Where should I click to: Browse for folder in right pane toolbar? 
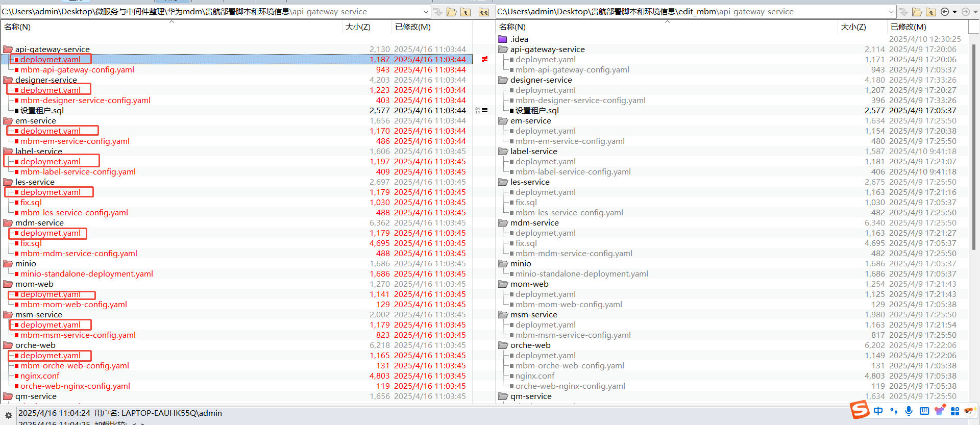click(x=917, y=12)
